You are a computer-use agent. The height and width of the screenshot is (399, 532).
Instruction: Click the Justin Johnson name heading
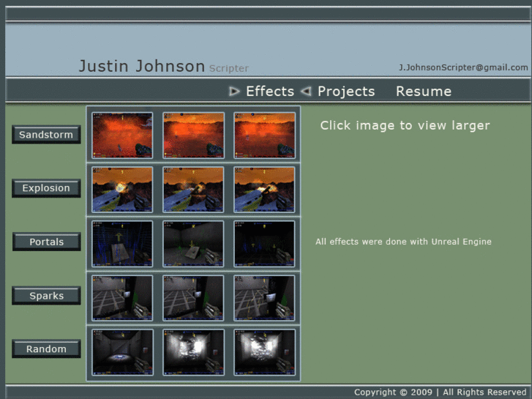click(x=142, y=66)
